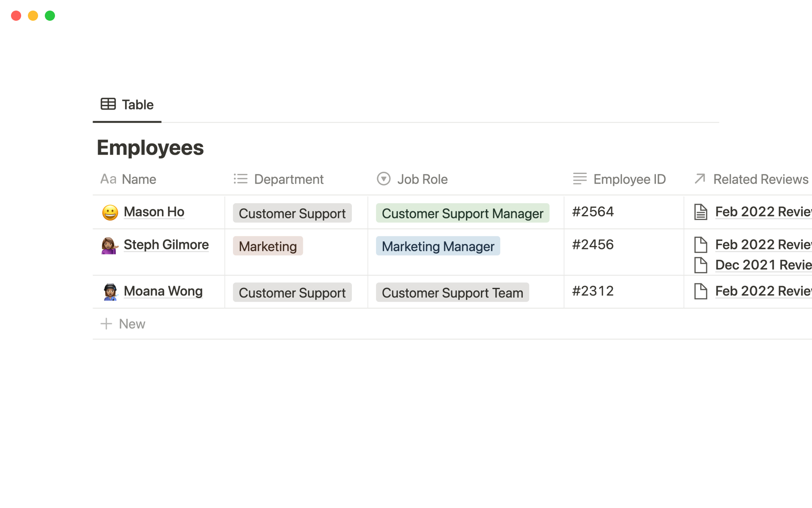Select the green Customer Support Manager tag

462,213
